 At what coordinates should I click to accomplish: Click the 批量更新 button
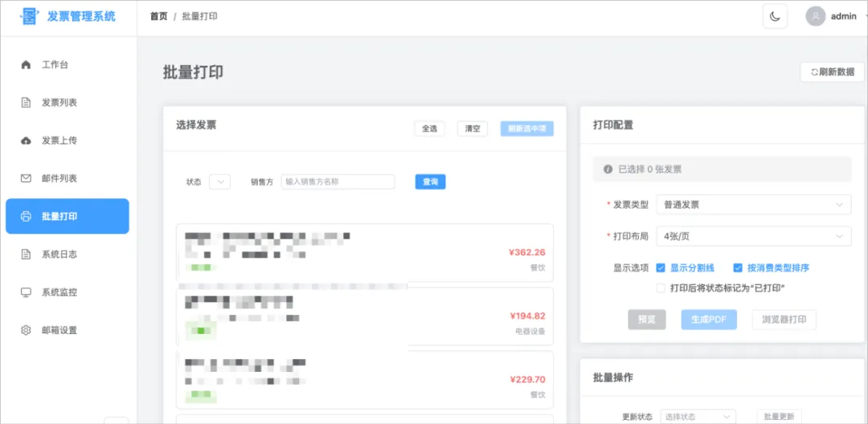click(x=778, y=417)
